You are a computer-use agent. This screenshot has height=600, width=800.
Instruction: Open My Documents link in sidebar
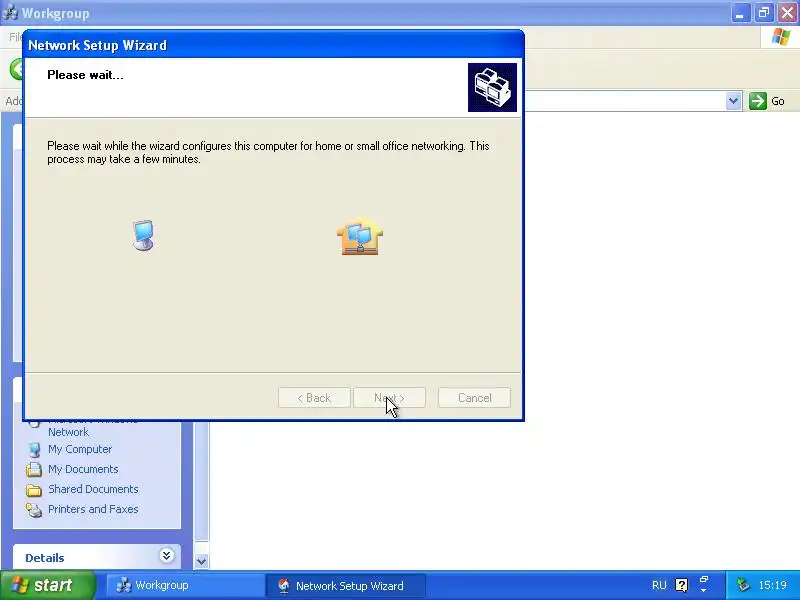[83, 469]
